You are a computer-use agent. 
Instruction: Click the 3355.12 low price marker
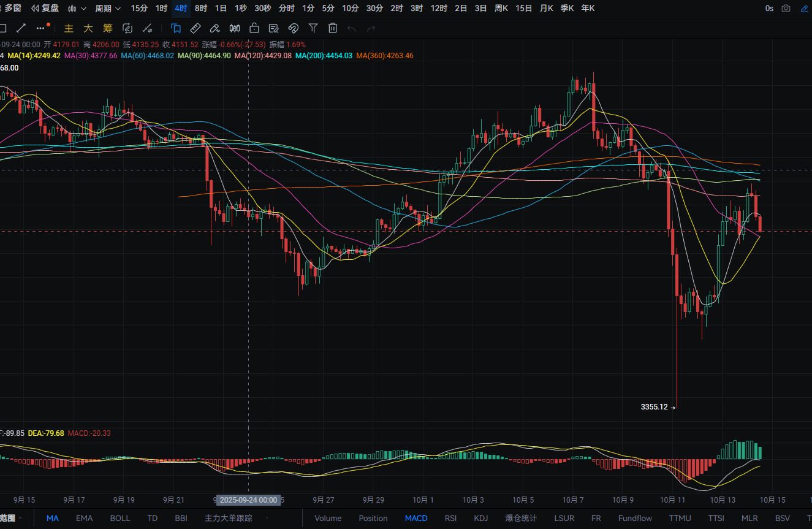pos(654,407)
